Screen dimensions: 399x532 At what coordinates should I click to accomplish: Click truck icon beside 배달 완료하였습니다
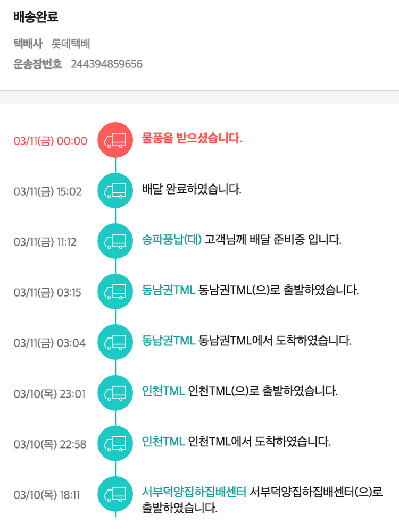tap(115, 191)
